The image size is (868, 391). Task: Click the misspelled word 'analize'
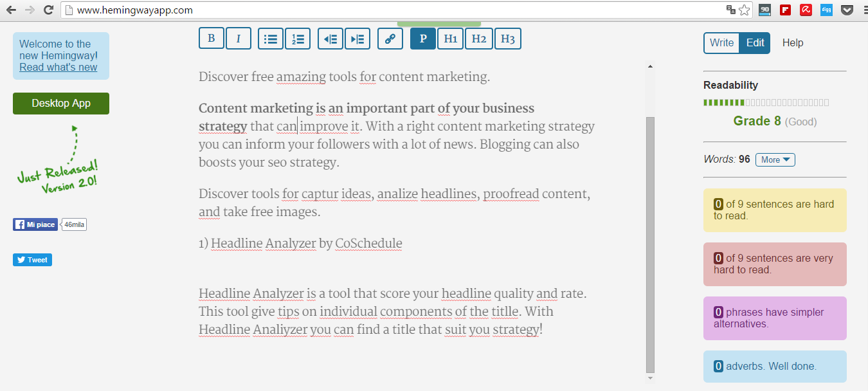397,194
